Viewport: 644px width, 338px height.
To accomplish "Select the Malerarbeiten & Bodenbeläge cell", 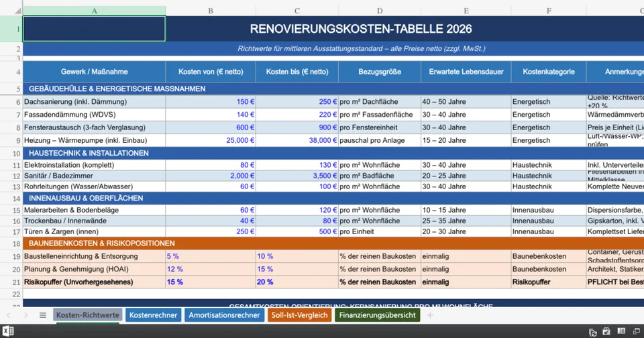I will click(94, 210).
